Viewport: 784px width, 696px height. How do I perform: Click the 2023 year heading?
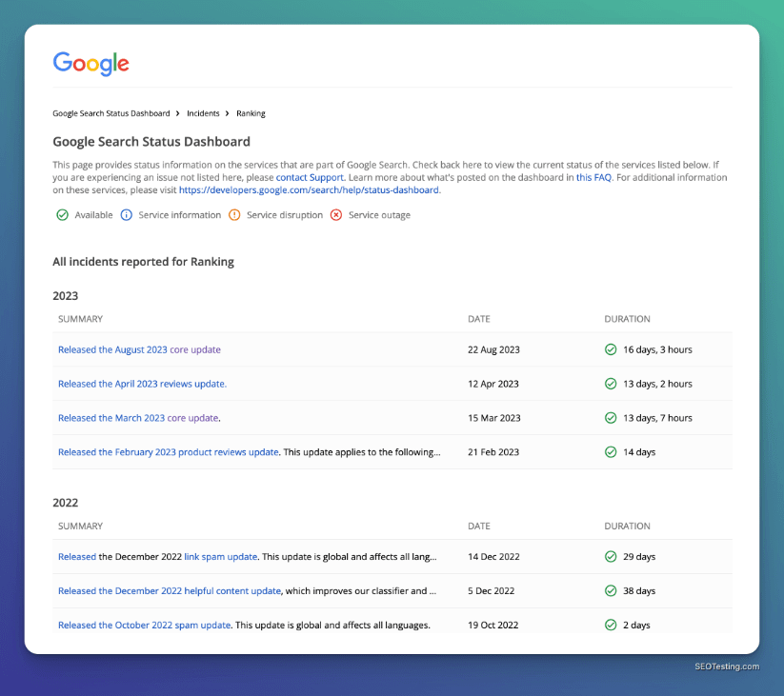point(66,296)
